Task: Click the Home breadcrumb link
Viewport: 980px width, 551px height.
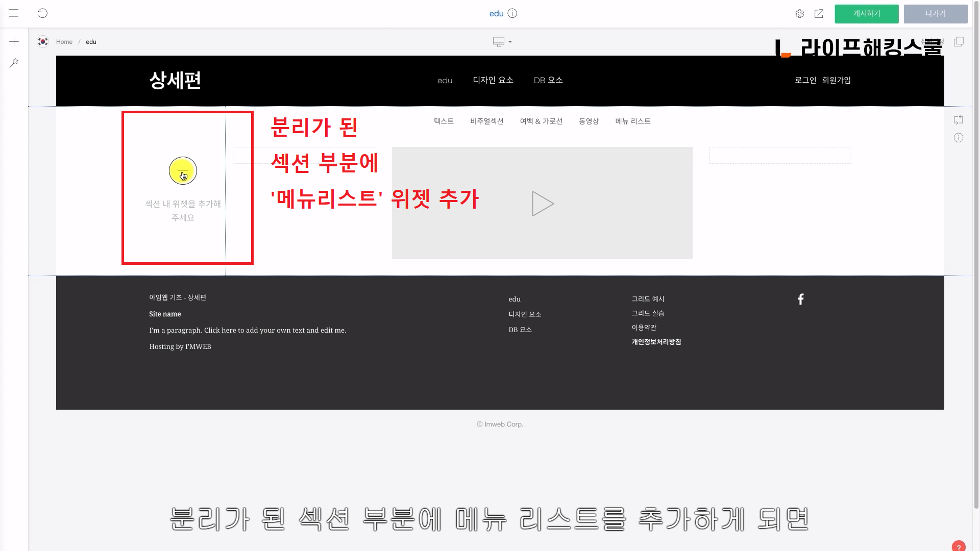Action: coord(64,42)
